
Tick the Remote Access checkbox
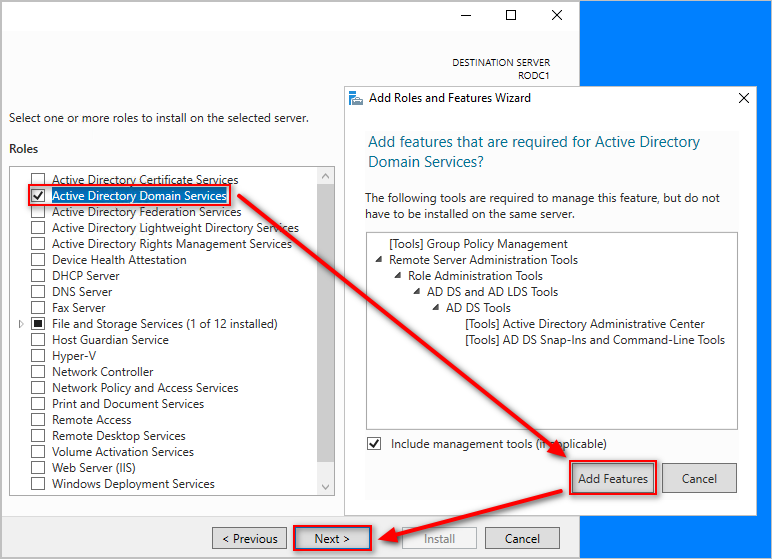38,420
